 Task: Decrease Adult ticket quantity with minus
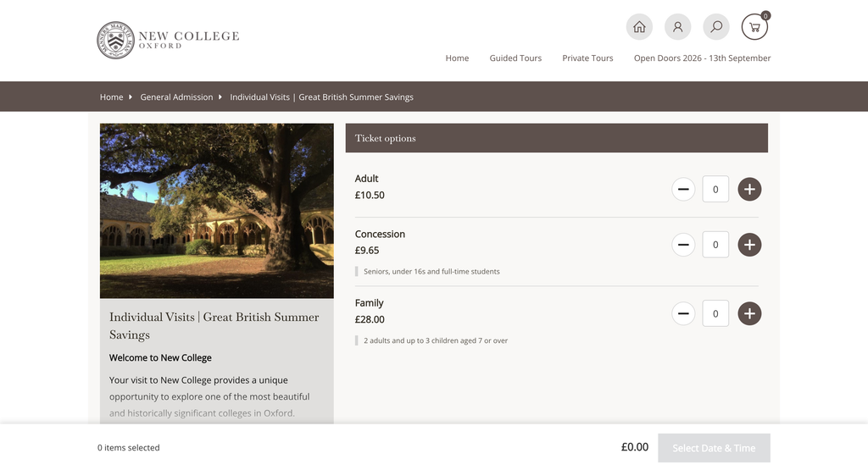coord(683,189)
